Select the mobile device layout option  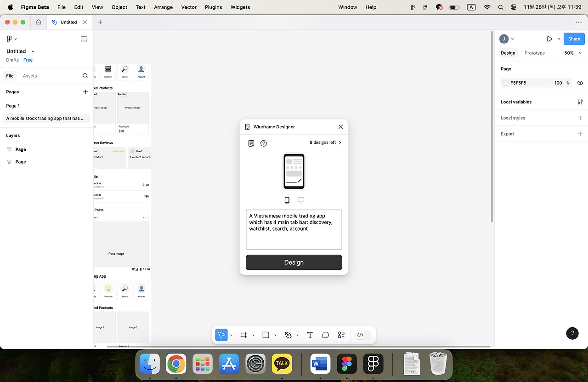tap(287, 200)
